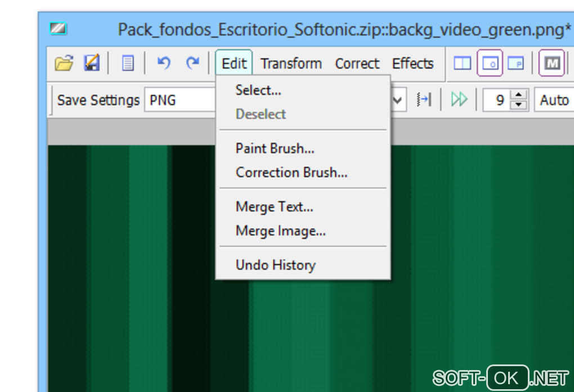Click the numeric field showing 9
Viewport: 574px width, 392px height.
click(x=498, y=100)
